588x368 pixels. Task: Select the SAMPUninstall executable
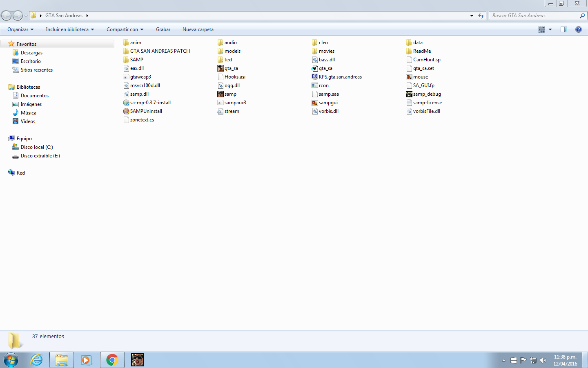pos(143,111)
